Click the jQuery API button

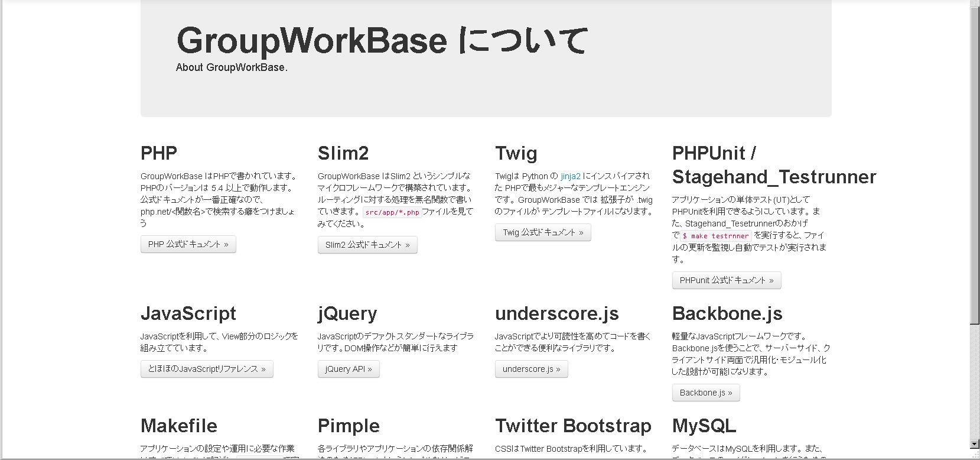pyautogui.click(x=349, y=369)
